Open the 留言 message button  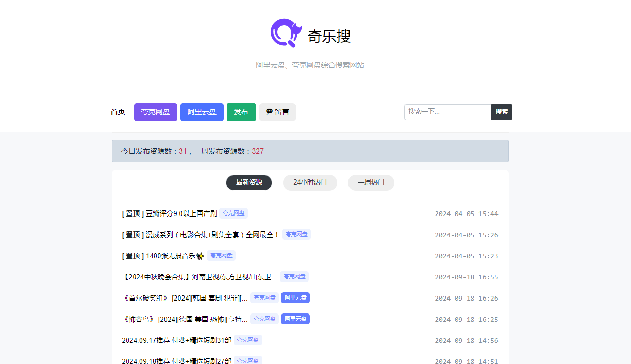point(277,112)
